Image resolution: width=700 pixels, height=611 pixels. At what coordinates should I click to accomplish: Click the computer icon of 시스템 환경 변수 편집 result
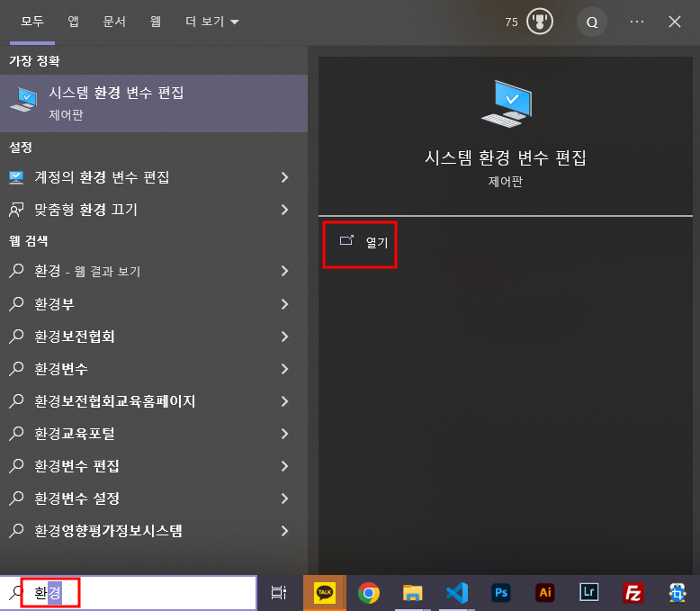23,100
